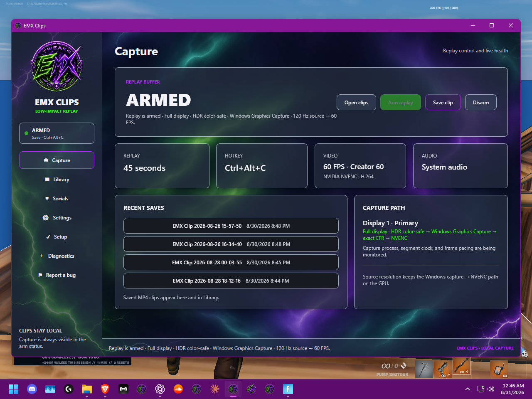Viewport: 532px width, 399px height.
Task: Click the flag icon beside Report a bug
Action: pyautogui.click(x=40, y=275)
